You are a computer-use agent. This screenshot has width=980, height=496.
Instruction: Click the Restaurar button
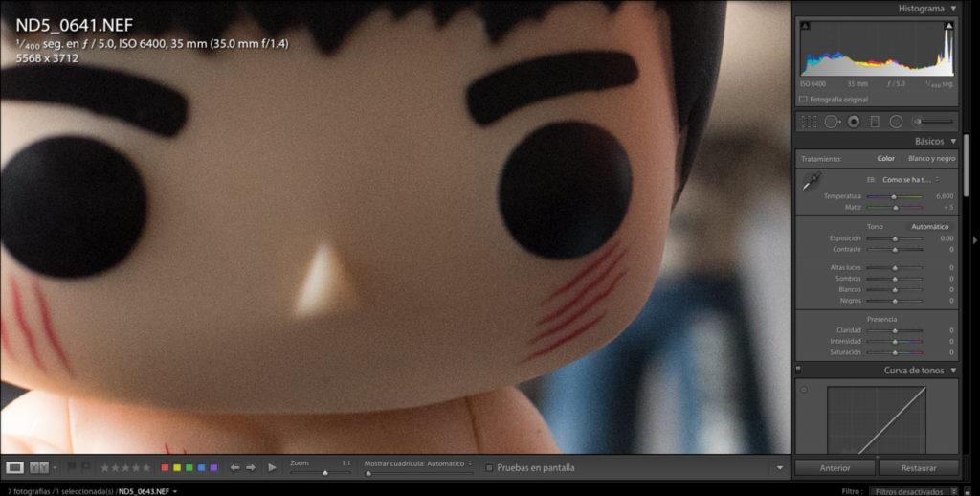coord(919,468)
